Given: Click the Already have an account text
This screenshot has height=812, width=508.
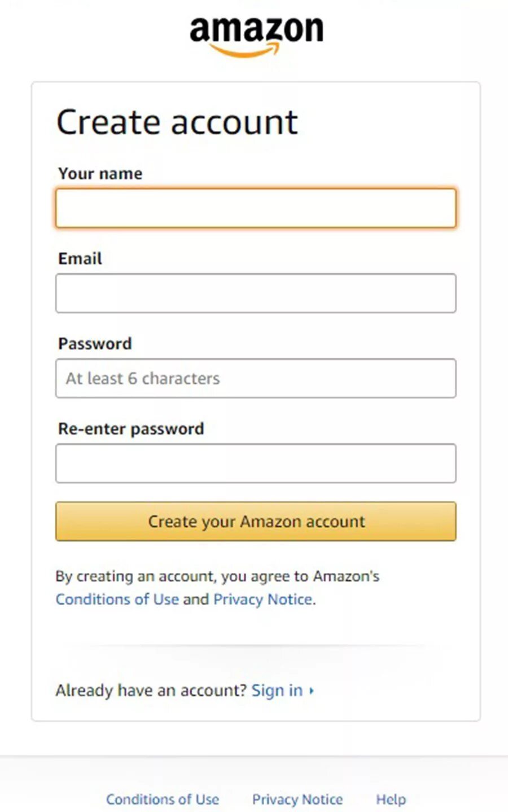Looking at the screenshot, I should point(151,691).
